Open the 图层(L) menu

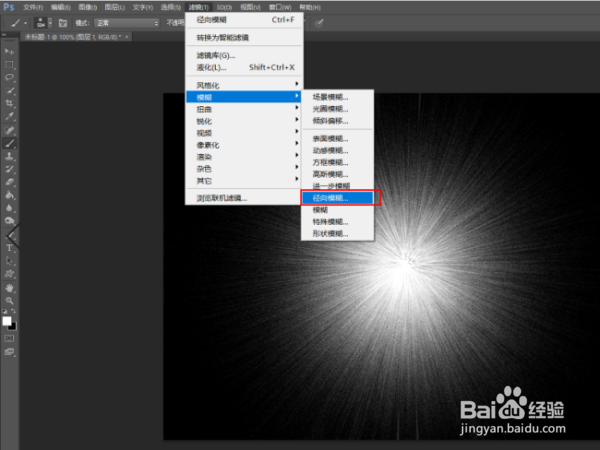(114, 7)
